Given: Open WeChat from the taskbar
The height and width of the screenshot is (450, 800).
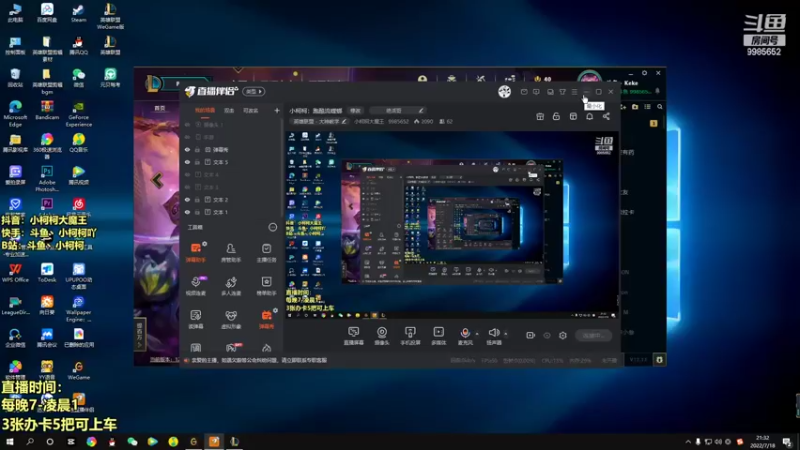Looking at the screenshot, I should click(132, 441).
